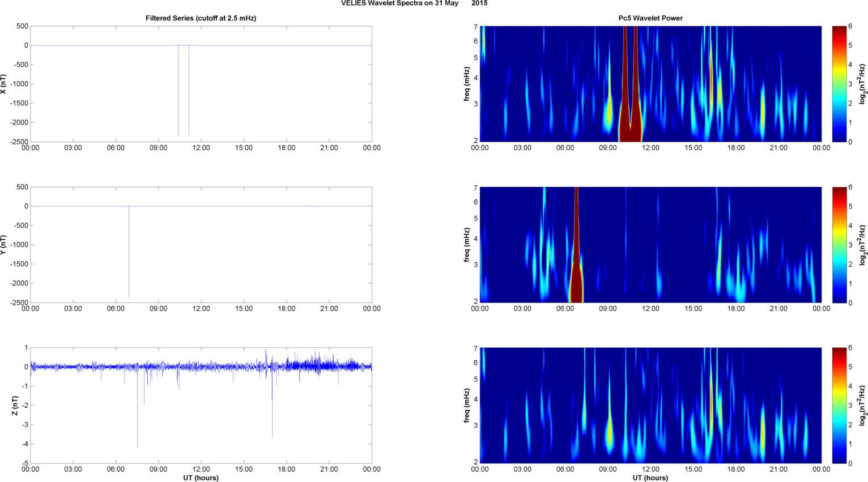Click the '500' tick on the Y (nT) axis
This screenshot has width=868, height=482.
tap(22, 187)
